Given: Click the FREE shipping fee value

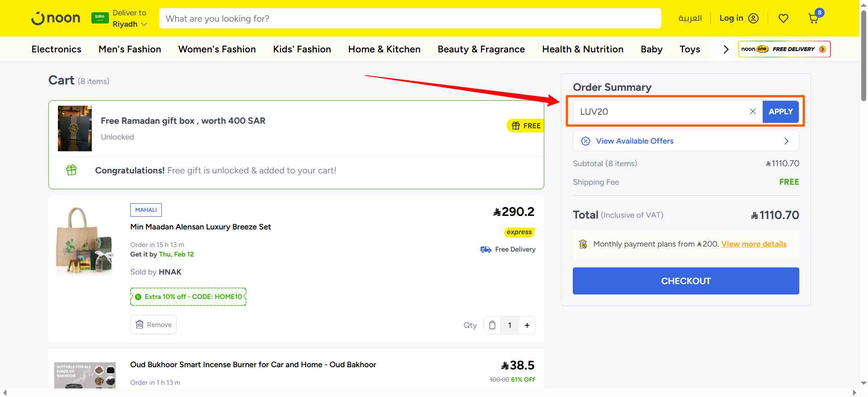Looking at the screenshot, I should [789, 182].
